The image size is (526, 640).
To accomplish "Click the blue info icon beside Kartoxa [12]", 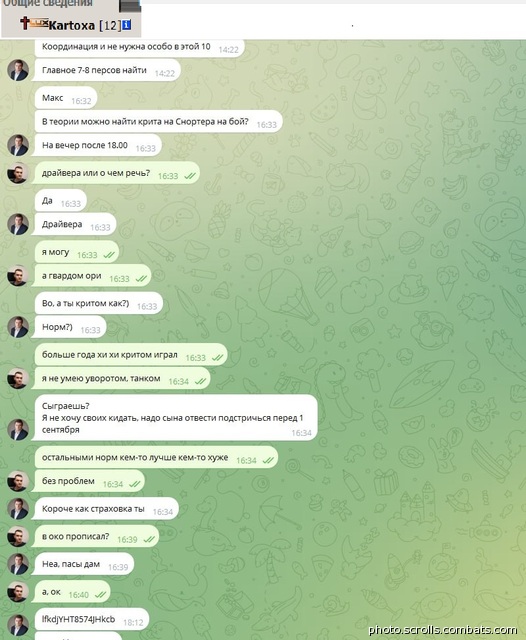I will (127, 25).
